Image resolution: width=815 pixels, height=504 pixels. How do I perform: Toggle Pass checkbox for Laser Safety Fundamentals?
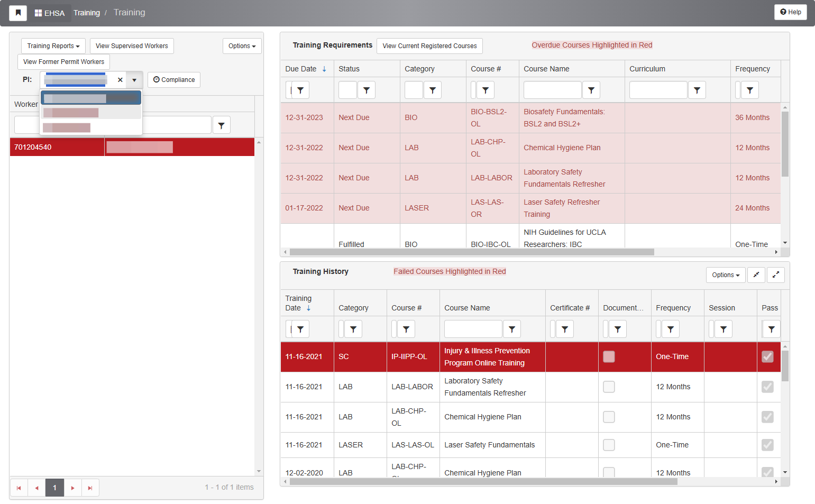767,445
